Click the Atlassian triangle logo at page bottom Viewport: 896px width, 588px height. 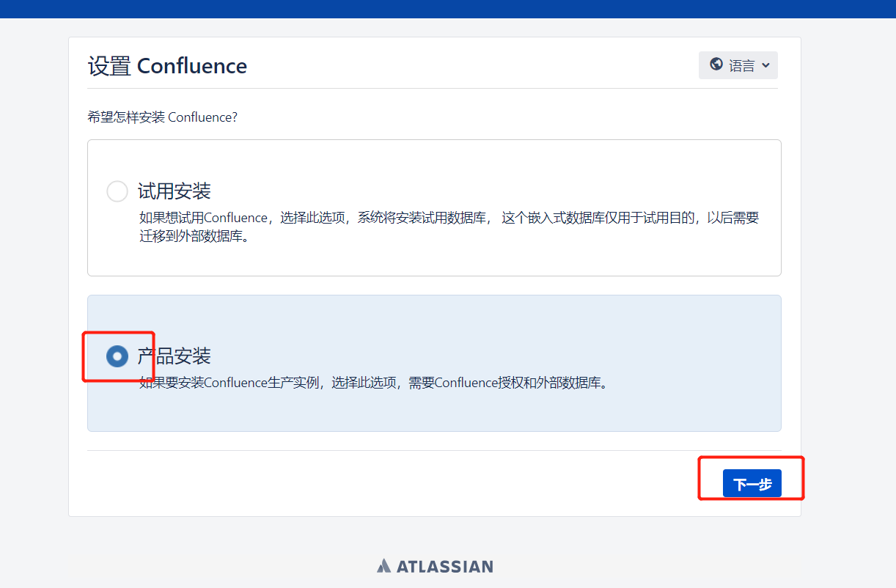click(x=384, y=565)
